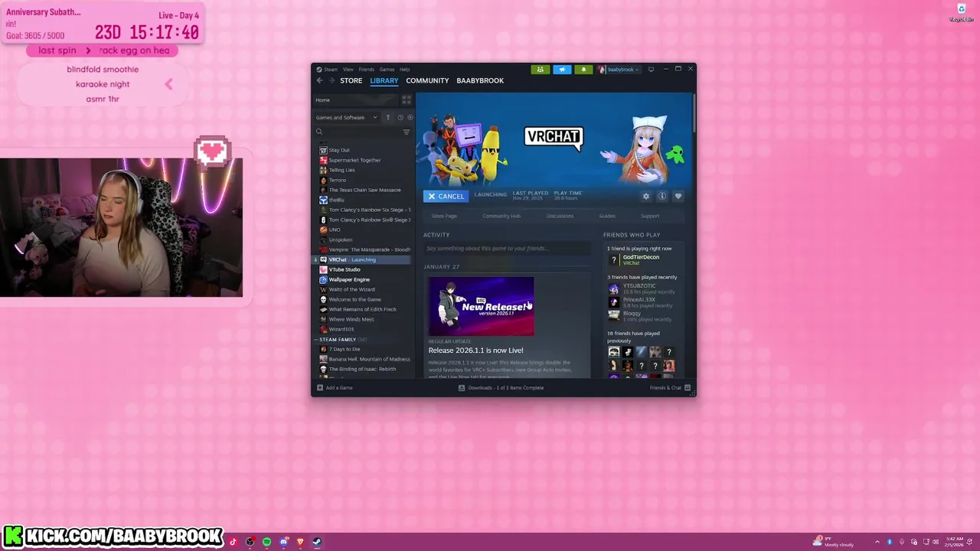Open 'Release 2026.1.1 is now Live!' headline
Image resolution: width=980 pixels, height=551 pixels.
tap(476, 350)
